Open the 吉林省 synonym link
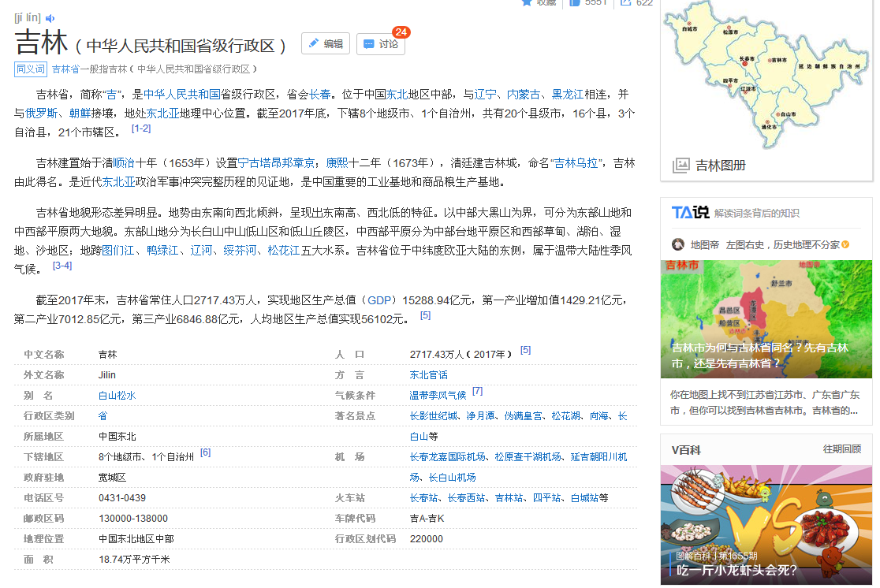The image size is (880, 588). [65, 69]
